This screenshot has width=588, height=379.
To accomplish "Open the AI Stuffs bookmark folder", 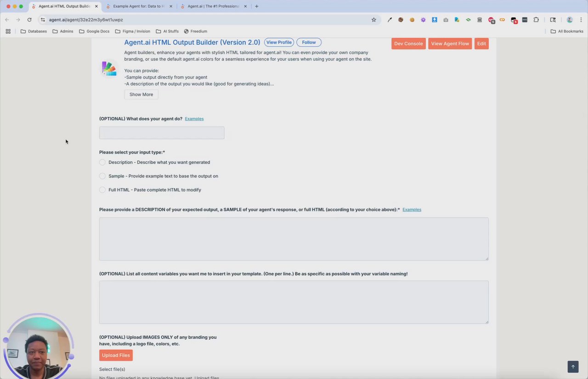I will (x=167, y=31).
